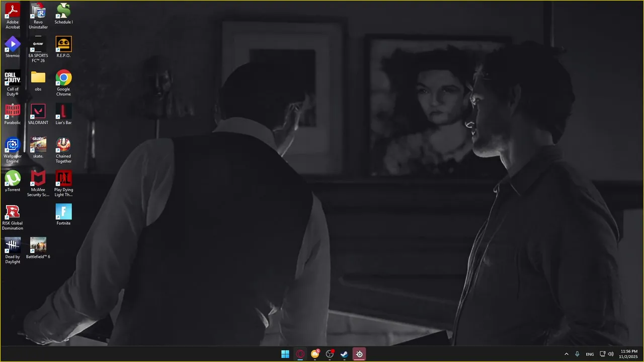Click the Battlefield 6 desktop shortcut
Viewport: 644px width, 362px height.
click(38, 248)
